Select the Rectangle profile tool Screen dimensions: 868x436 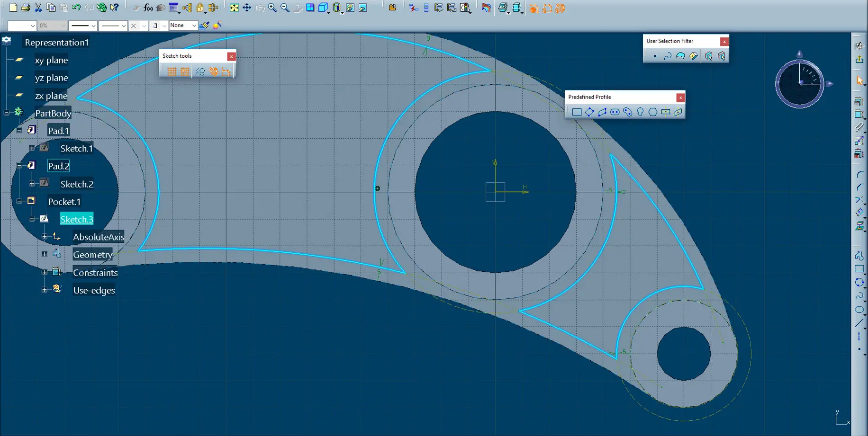pyautogui.click(x=577, y=112)
